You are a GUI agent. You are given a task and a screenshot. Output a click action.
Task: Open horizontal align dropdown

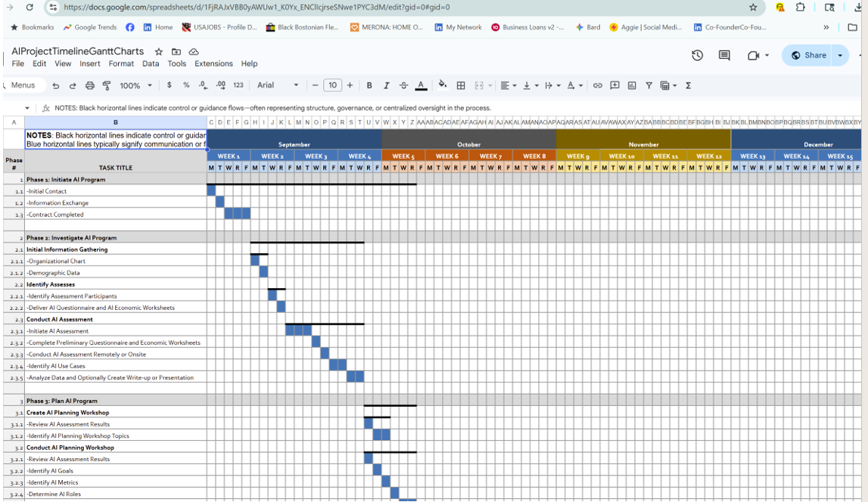(509, 85)
